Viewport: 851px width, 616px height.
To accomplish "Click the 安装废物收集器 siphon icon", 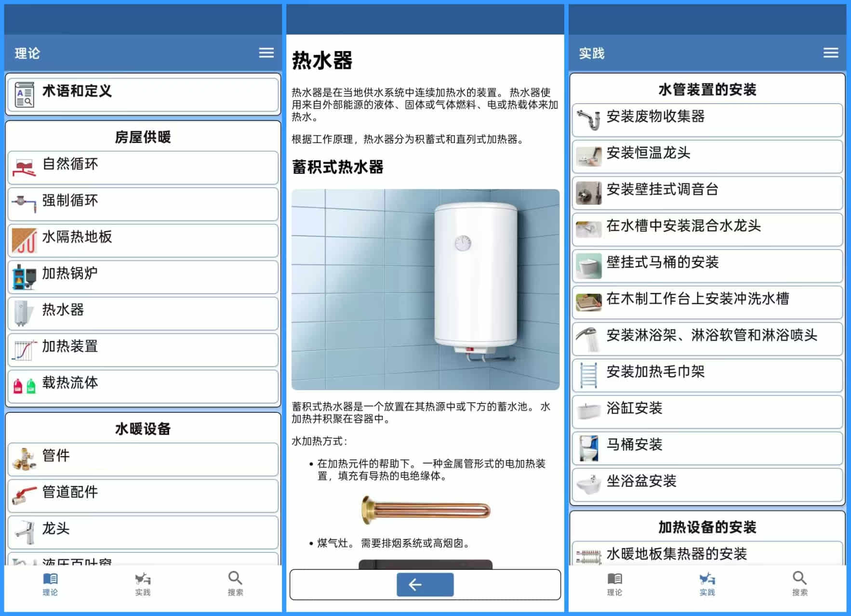I will 589,120.
